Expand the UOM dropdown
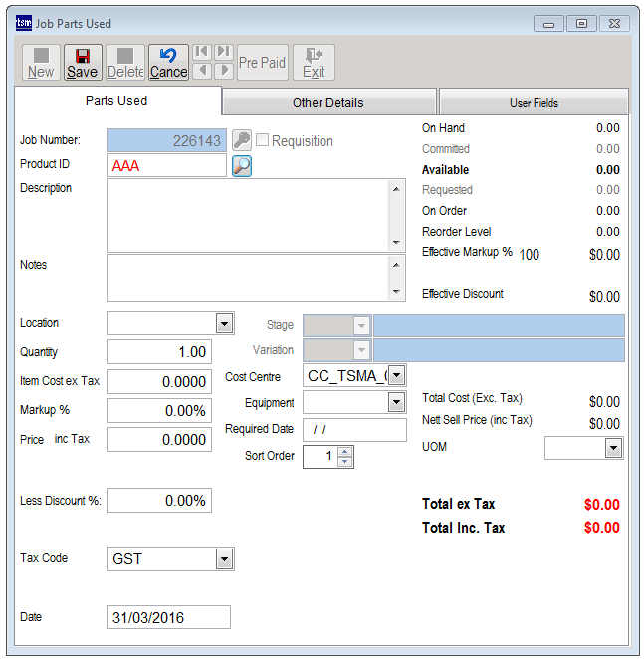This screenshot has height=659, width=644. point(612,449)
